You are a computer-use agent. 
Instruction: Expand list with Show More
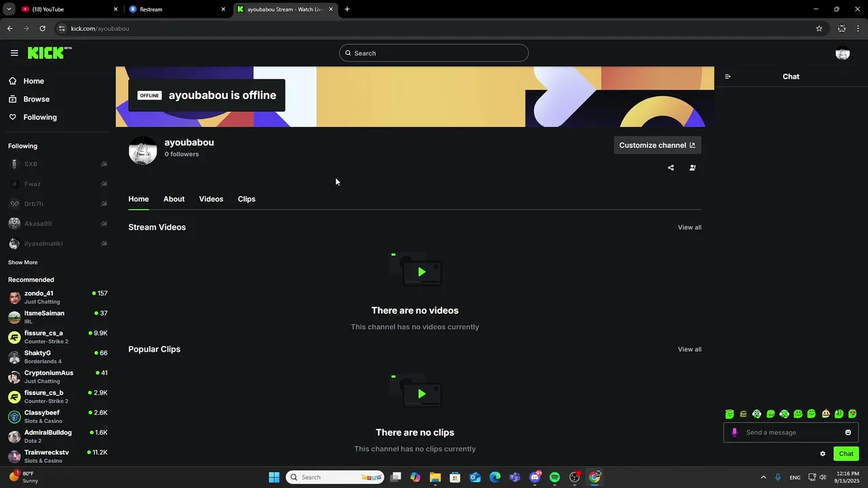click(23, 262)
